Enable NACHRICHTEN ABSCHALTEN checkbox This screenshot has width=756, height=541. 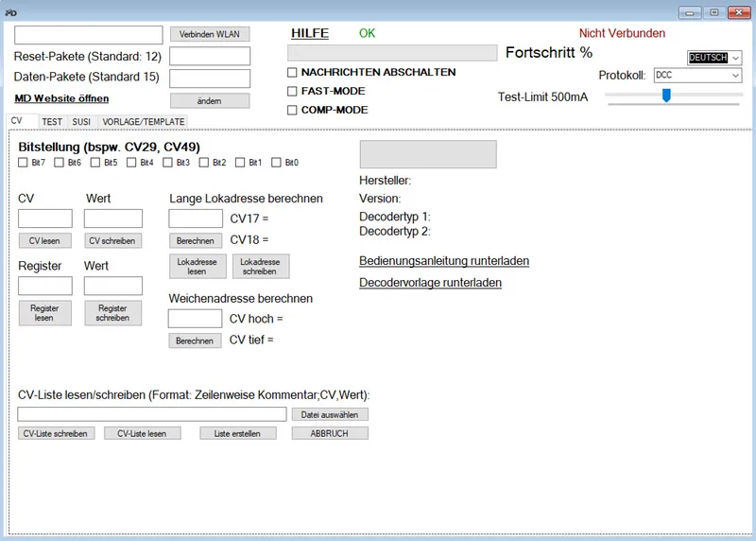293,72
